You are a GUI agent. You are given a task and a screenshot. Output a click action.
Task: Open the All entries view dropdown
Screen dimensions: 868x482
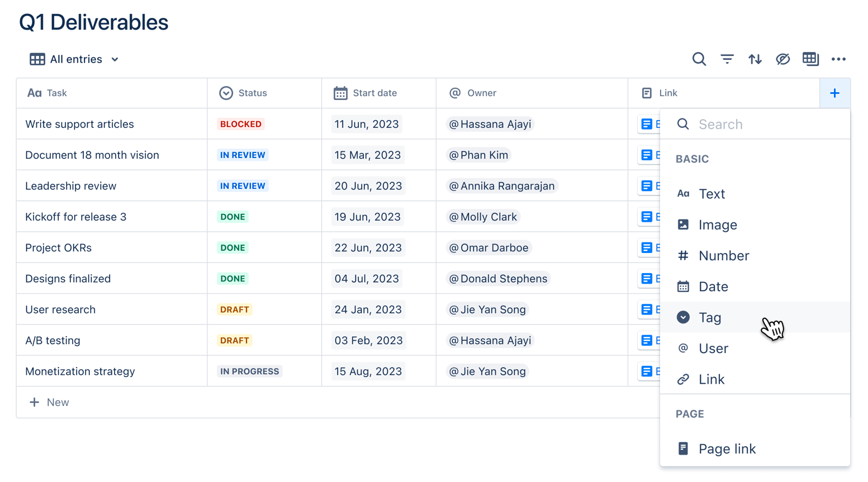click(74, 59)
